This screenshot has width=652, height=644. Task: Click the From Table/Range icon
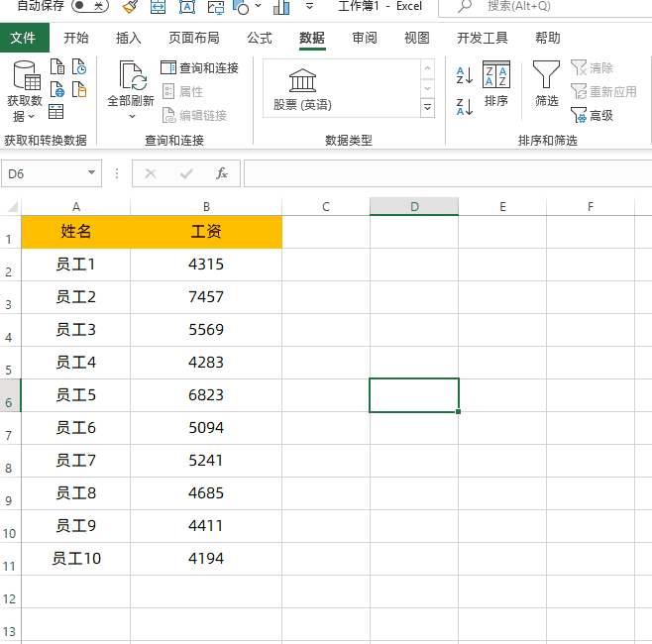(56, 111)
